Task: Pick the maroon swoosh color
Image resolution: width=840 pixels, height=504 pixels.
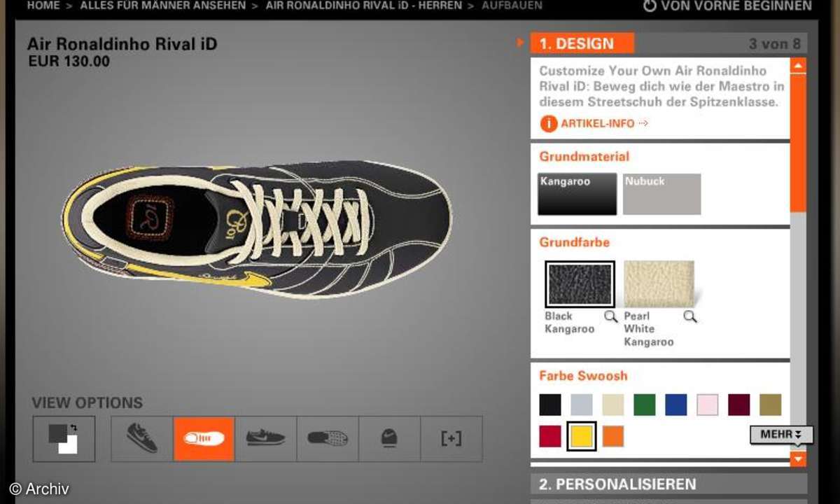Action: (738, 405)
